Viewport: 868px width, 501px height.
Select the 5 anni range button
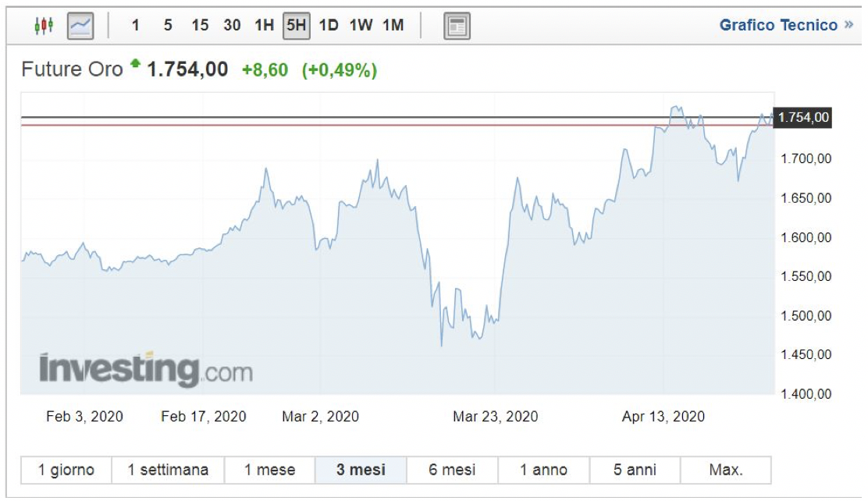coord(635,470)
